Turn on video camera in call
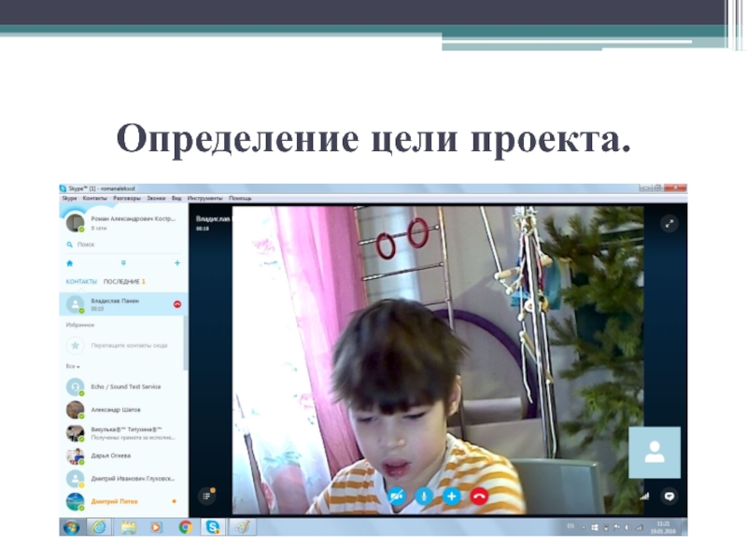The width and height of the screenshot is (747, 560). 396,497
